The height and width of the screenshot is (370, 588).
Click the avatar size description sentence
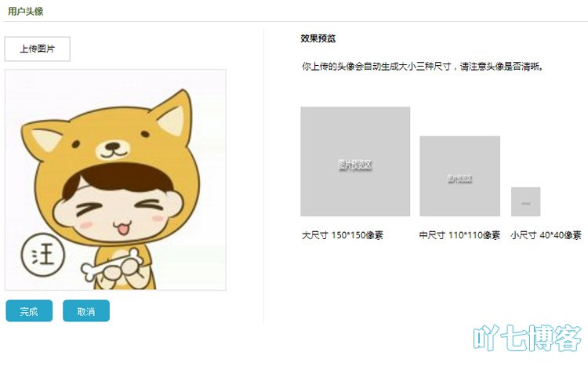(x=423, y=67)
